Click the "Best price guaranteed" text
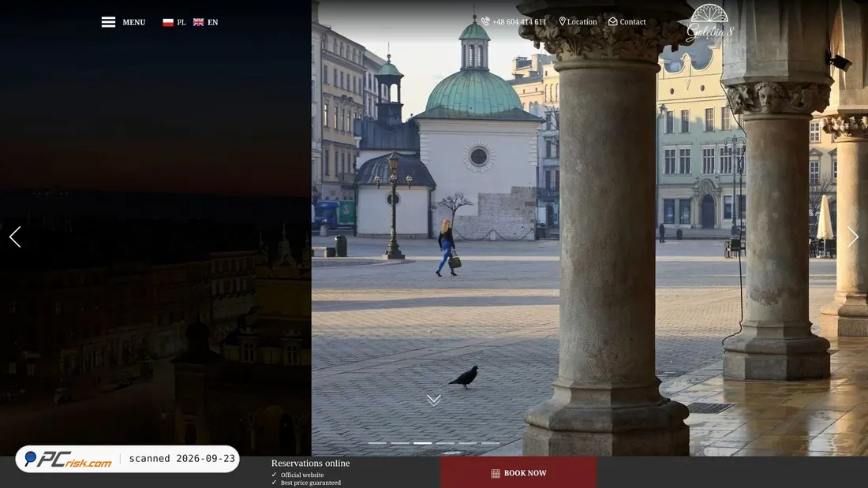868x488 pixels. click(x=311, y=482)
